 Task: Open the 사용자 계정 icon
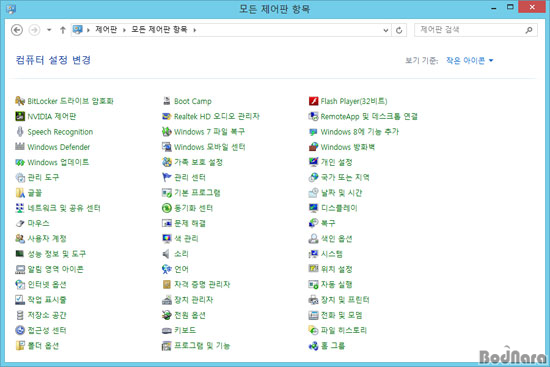coord(20,239)
